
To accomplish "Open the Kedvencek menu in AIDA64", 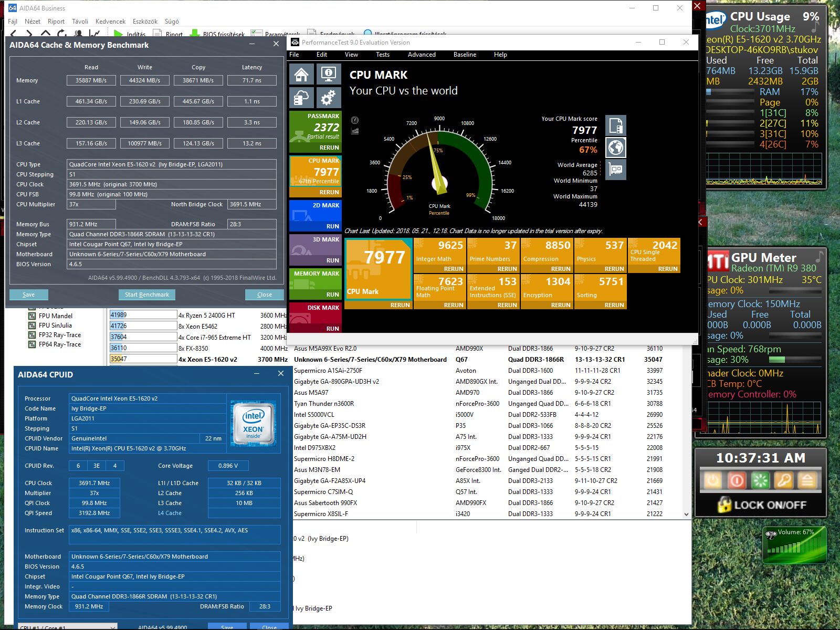I will click(110, 22).
